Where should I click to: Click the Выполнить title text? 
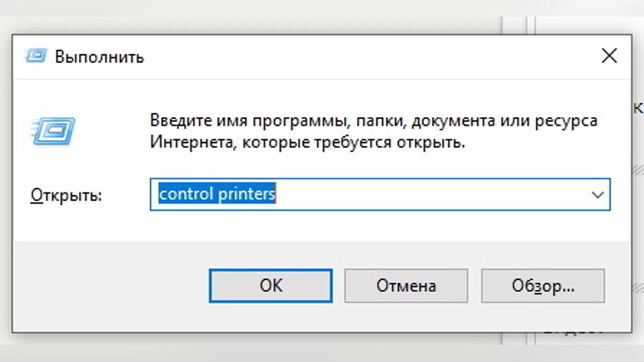point(100,57)
